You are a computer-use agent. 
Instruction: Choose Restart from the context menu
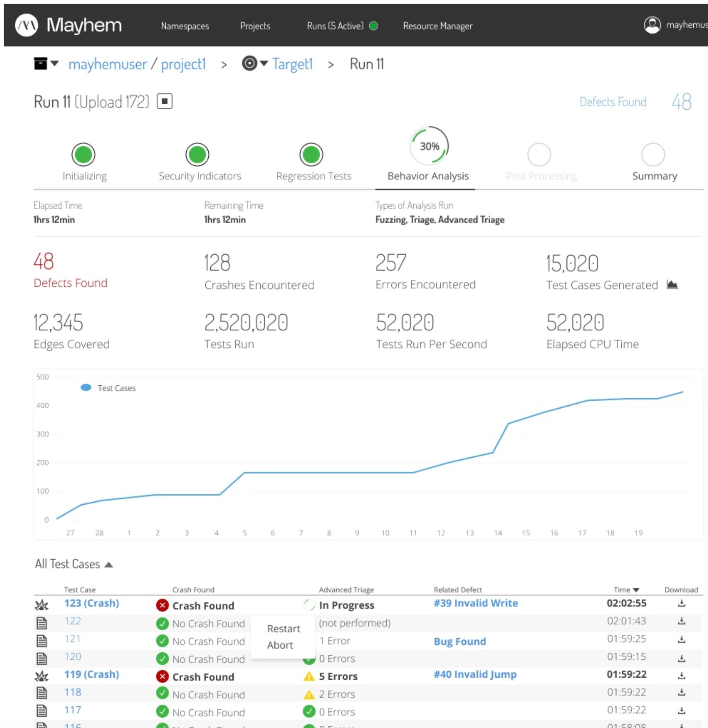click(283, 629)
